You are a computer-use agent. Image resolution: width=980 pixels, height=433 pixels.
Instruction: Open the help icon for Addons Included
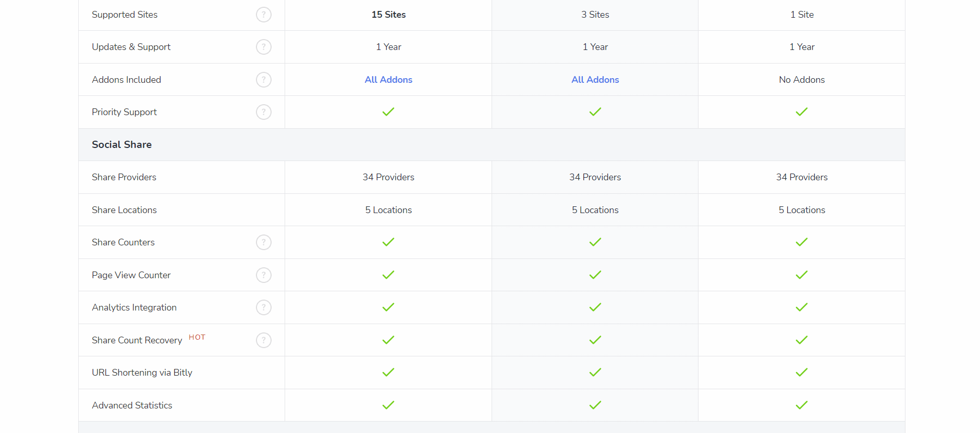point(264,80)
